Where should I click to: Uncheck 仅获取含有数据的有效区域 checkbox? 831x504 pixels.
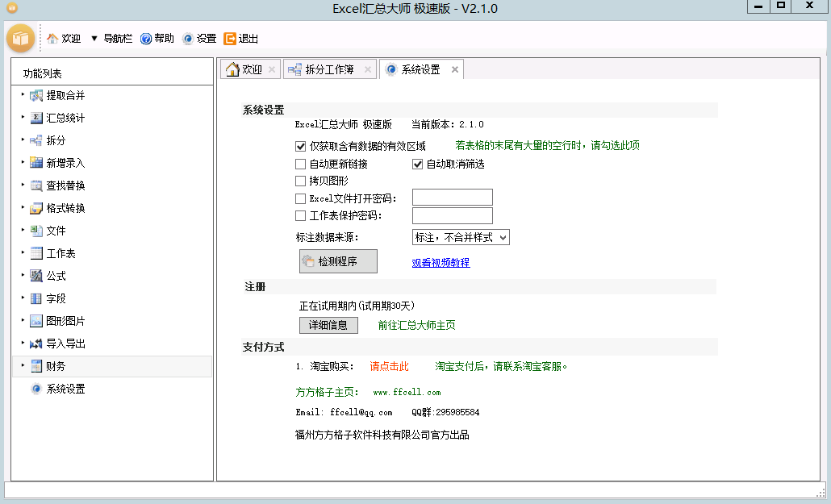tap(300, 146)
